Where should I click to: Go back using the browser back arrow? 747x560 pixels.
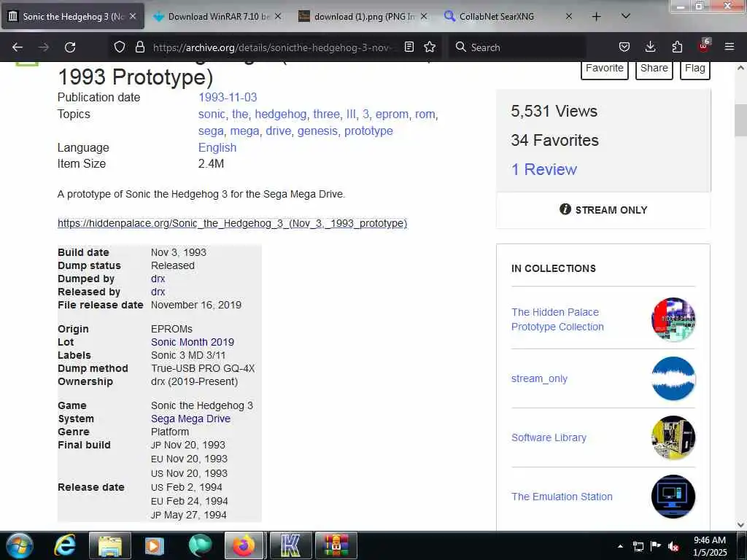point(18,47)
